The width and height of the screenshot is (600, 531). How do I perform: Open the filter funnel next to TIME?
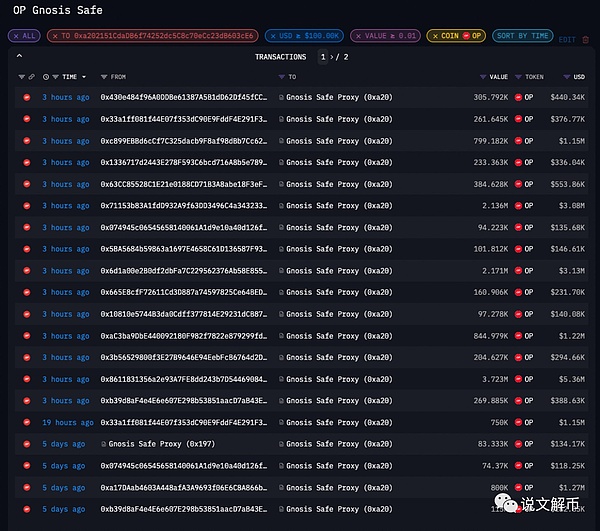[x=55, y=77]
